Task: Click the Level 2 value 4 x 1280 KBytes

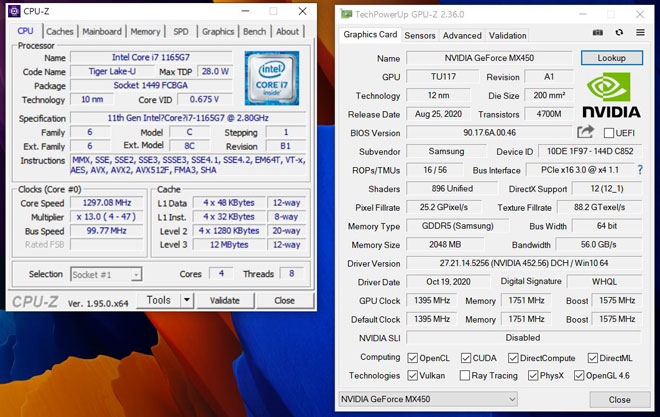Action: pyautogui.click(x=229, y=231)
